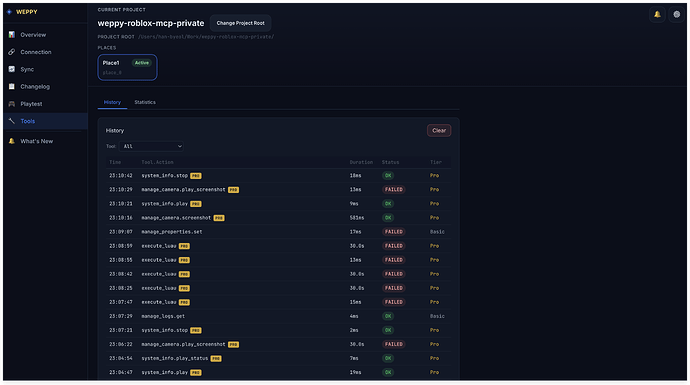Viewport: 690px width, 385px height.
Task: Open the Connection link icon
Action: tap(12, 52)
